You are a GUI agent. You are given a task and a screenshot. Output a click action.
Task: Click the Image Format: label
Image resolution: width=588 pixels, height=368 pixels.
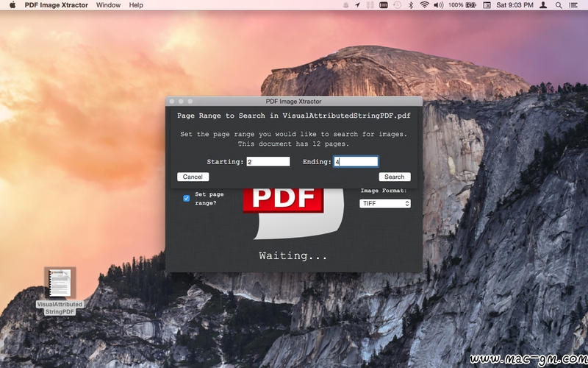(384, 191)
